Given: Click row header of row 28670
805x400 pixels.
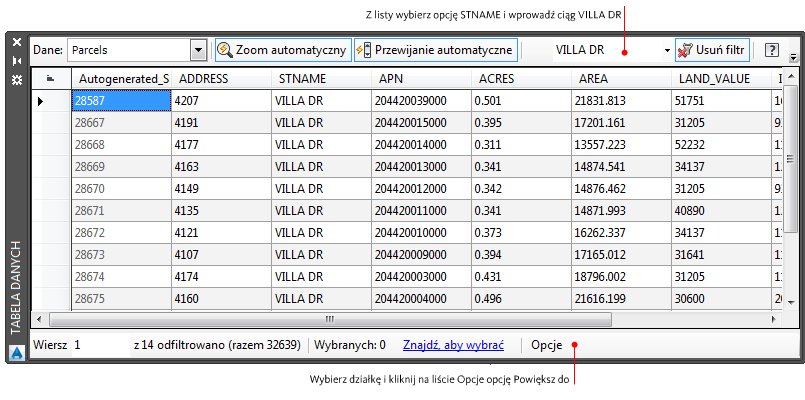Looking at the screenshot, I should tap(50, 189).
